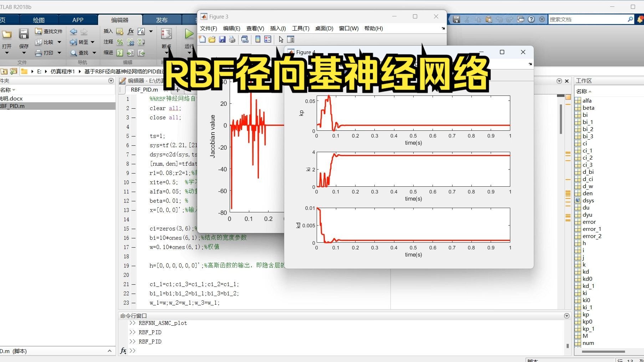This screenshot has height=362, width=644.
Task: Click Save Figure icon in Figure 3 toolbar
Action: pos(222,39)
